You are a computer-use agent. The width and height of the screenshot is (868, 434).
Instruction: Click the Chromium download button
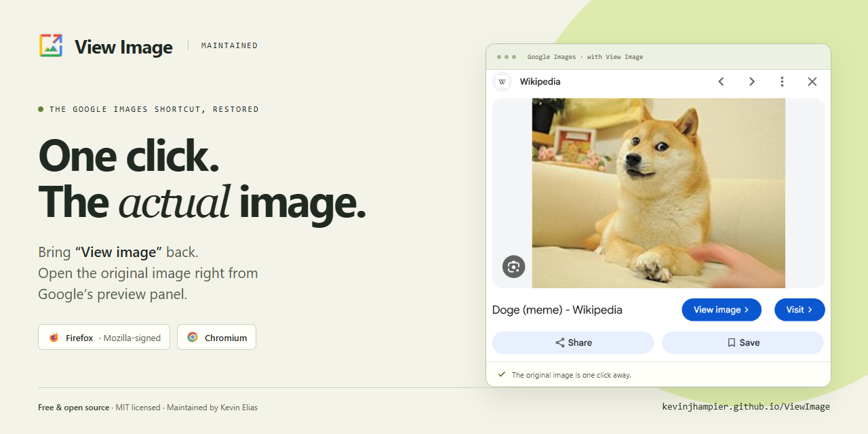tap(216, 337)
